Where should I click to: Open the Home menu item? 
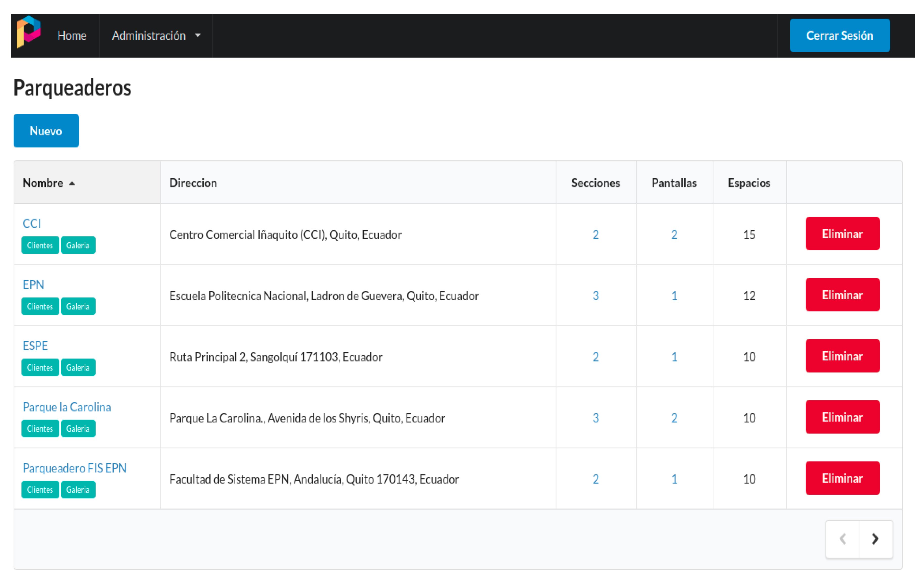(72, 36)
